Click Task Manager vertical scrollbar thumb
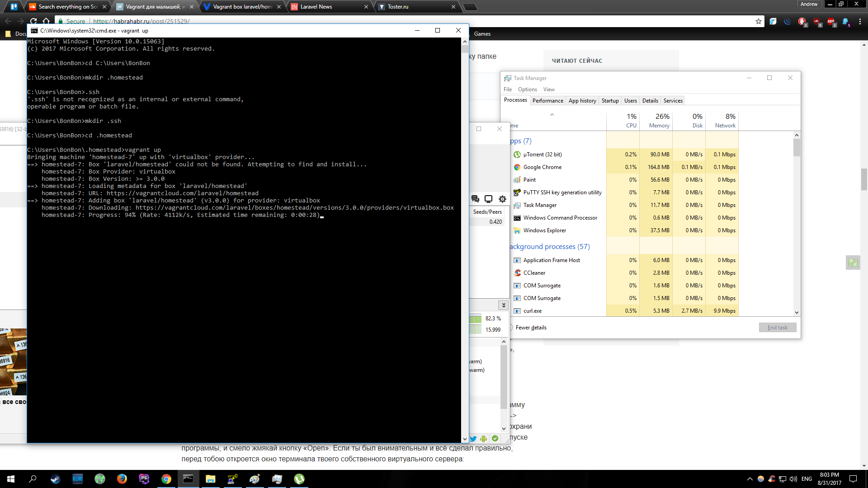 (797, 148)
